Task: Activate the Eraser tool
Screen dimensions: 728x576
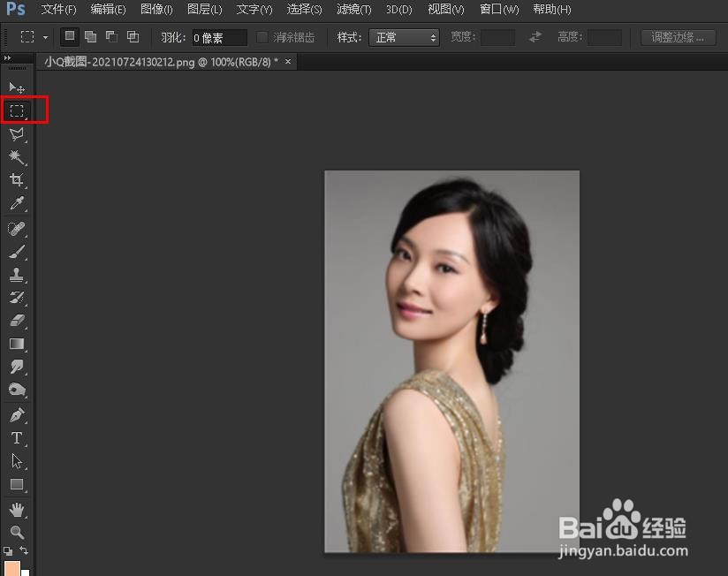Action: pos(16,320)
